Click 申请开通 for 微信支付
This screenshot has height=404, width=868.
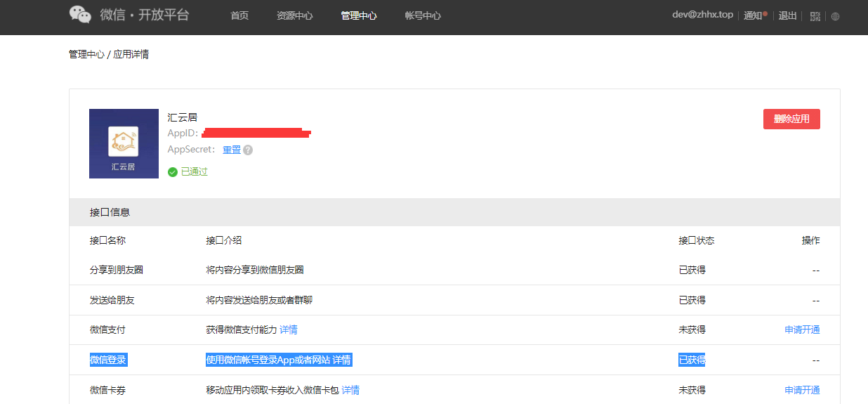coord(802,330)
